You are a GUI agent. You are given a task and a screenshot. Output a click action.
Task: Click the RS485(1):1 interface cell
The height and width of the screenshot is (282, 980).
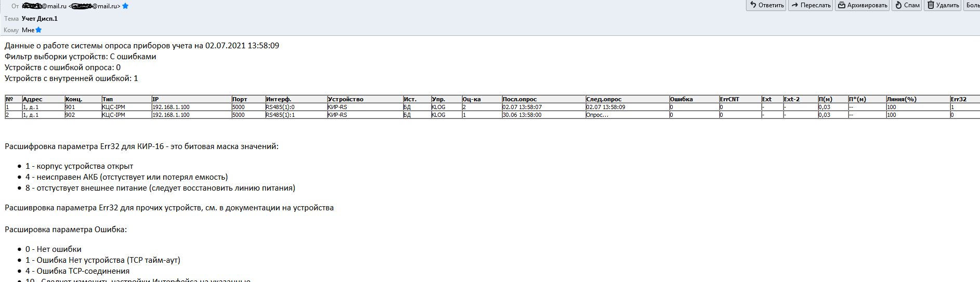280,115
